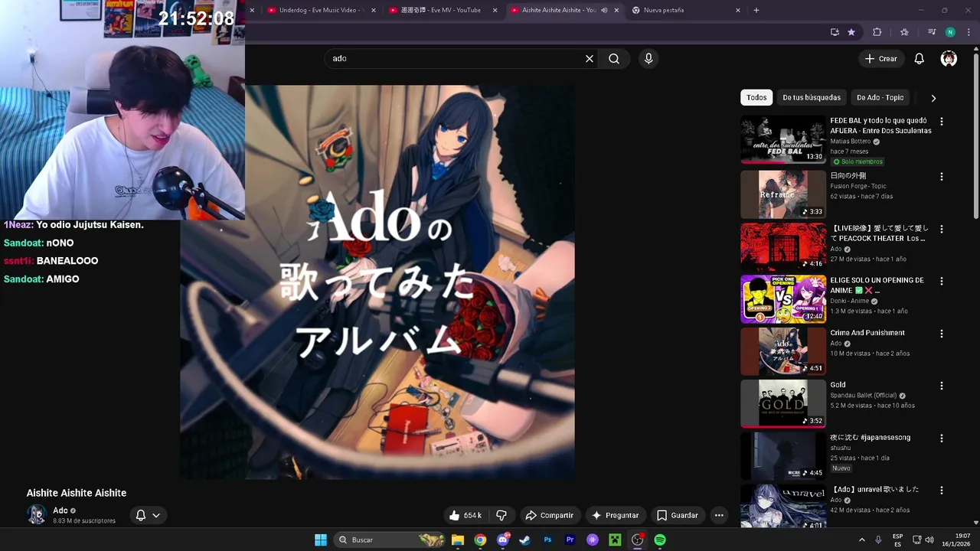Open the Chrome three-dot menu

coord(967,32)
